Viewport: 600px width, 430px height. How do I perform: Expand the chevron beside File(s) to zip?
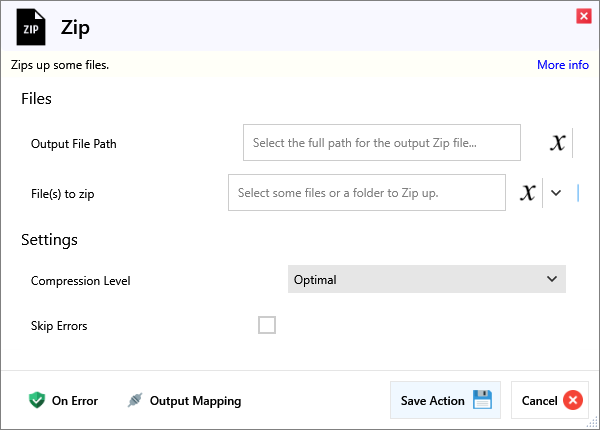pos(557,193)
